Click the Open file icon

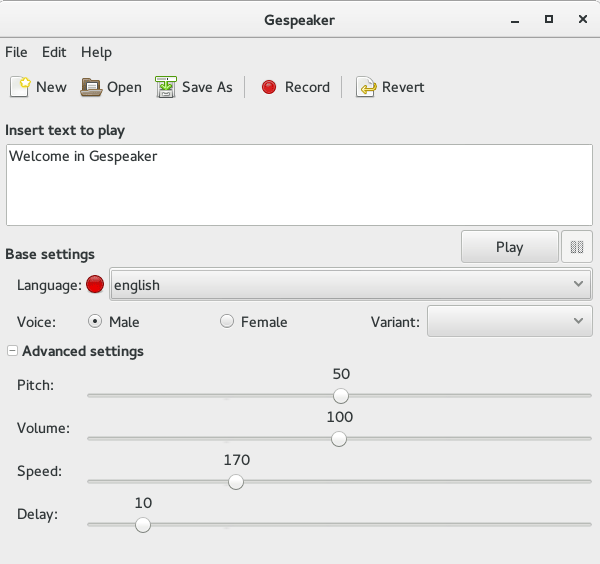tap(91, 87)
